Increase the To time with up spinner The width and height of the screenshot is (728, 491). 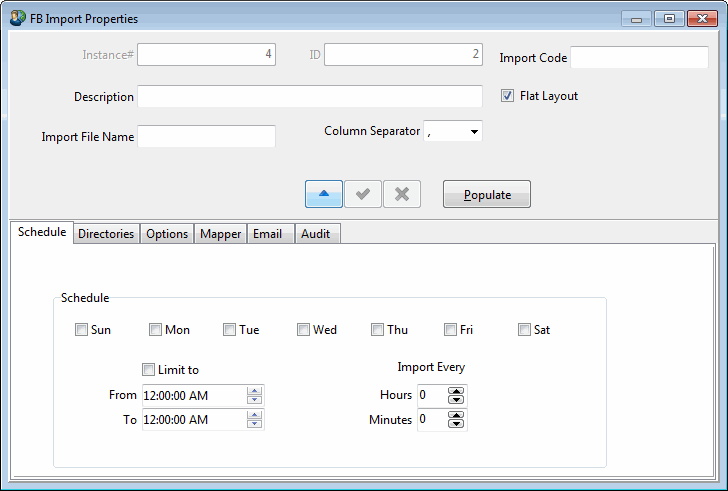(254, 415)
